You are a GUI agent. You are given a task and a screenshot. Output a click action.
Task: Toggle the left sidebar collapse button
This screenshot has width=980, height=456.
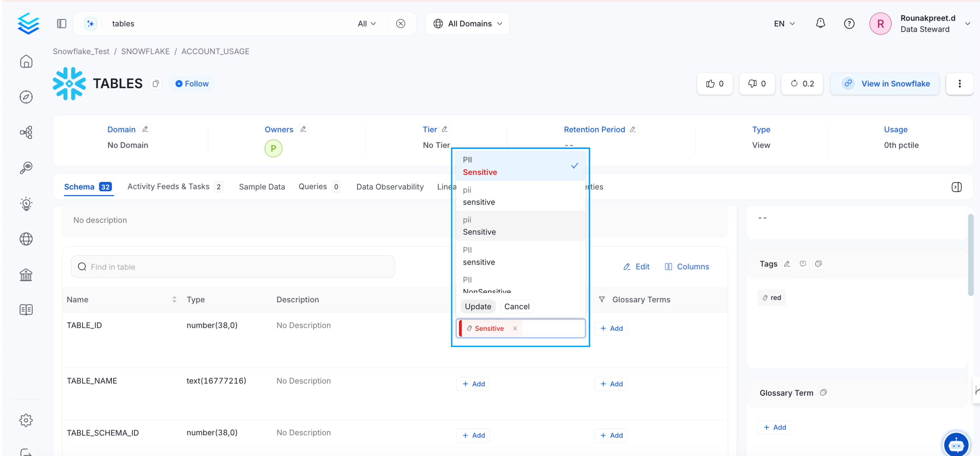click(x=62, y=24)
